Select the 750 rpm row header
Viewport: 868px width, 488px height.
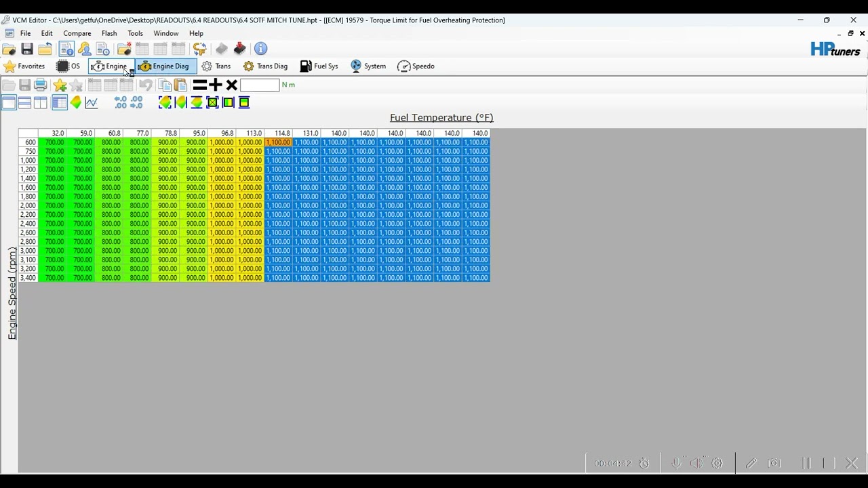click(x=28, y=152)
